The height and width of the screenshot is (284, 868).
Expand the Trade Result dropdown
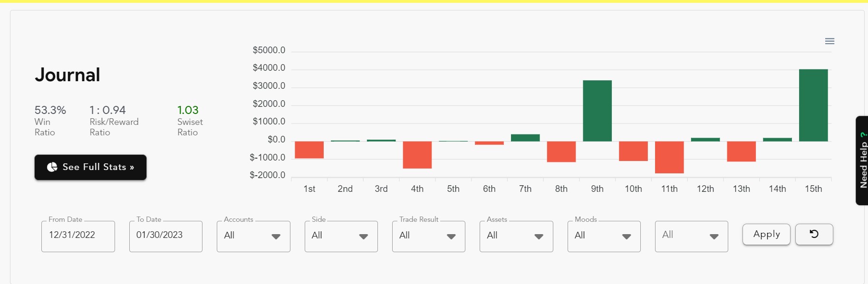tap(428, 236)
